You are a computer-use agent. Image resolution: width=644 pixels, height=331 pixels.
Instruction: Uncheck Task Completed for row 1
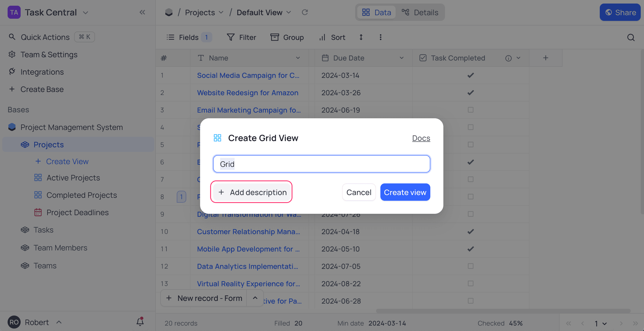tap(471, 75)
